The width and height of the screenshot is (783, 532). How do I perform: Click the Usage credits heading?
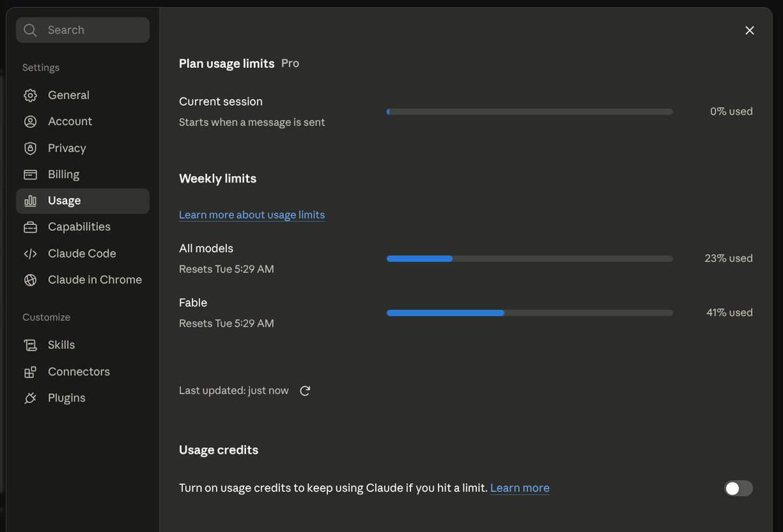tap(219, 450)
